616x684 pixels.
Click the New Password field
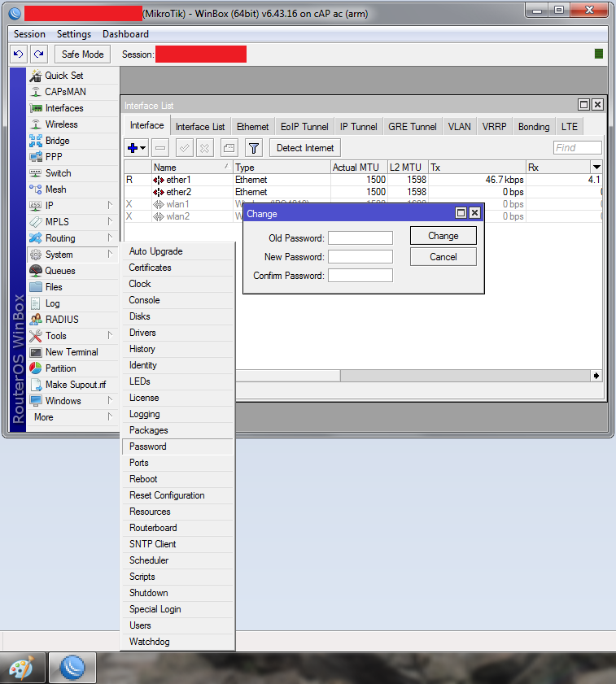tap(360, 257)
